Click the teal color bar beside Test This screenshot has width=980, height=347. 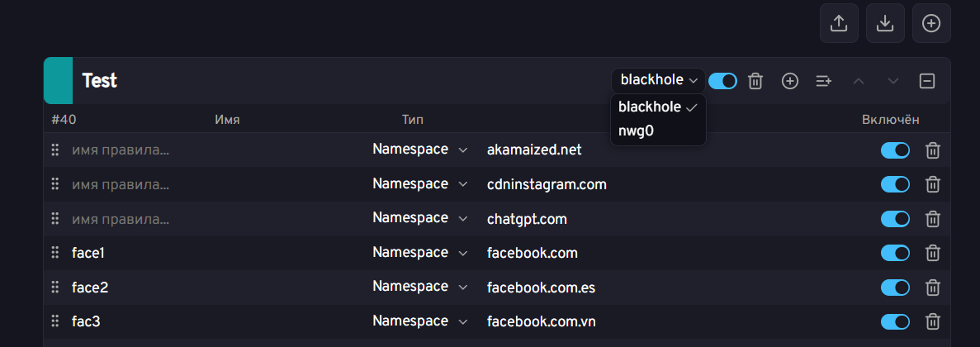coord(58,81)
